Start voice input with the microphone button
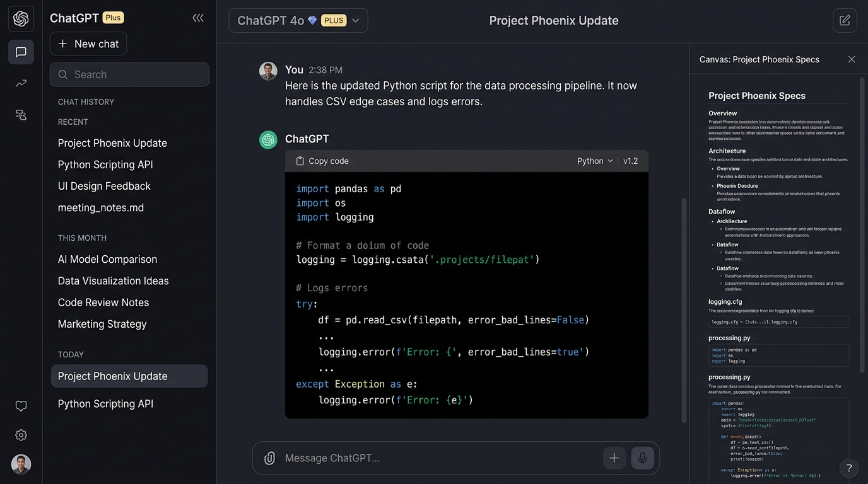The height and width of the screenshot is (484, 868). 643,458
